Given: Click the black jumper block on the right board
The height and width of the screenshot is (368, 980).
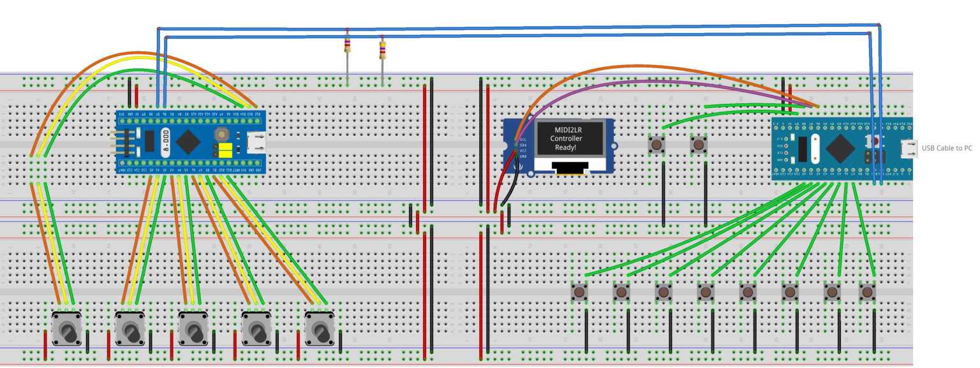Looking at the screenshot, I should (x=874, y=156).
